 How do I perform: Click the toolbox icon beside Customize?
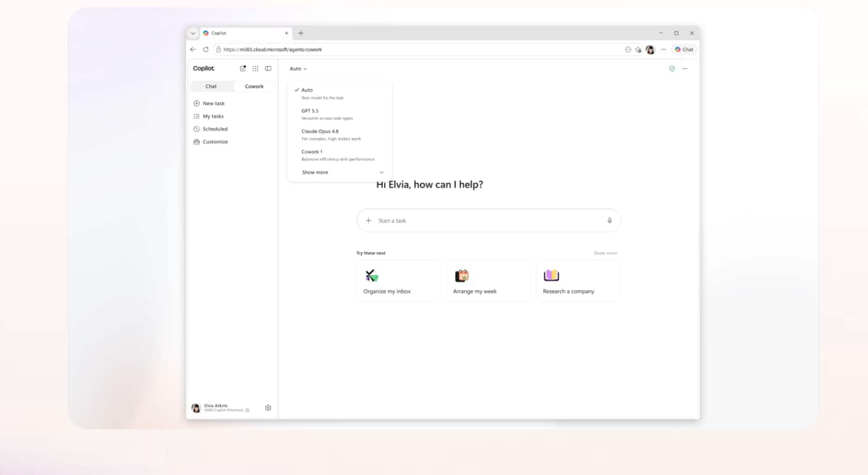tap(196, 142)
